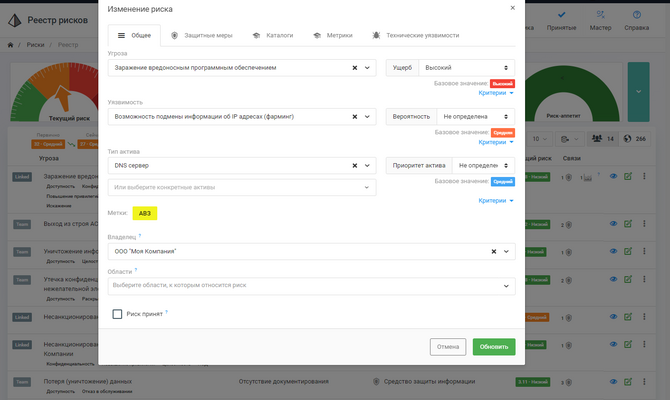Image resolution: width=670 pixels, height=400 pixels.
Task: View the Утечка конфиденц risk eye icon
Action: coord(613,279)
